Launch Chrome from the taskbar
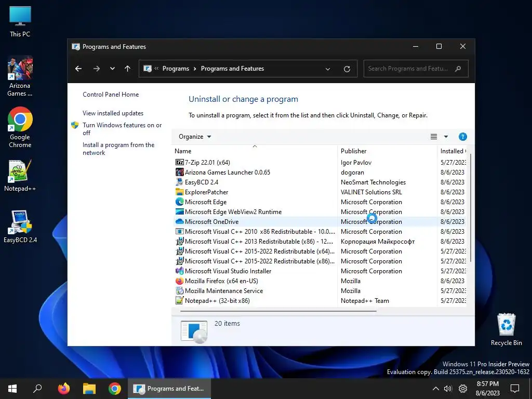Image resolution: width=532 pixels, height=399 pixels. coord(115,389)
